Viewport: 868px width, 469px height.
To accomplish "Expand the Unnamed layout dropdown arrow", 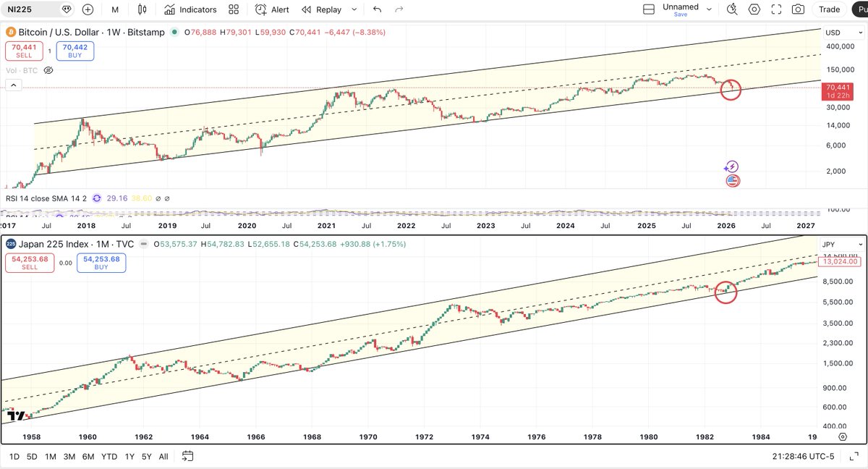I will 709,9.
